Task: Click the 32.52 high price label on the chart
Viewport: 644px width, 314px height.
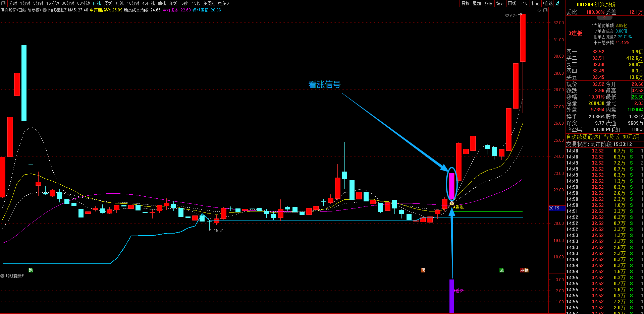Action: (x=509, y=16)
